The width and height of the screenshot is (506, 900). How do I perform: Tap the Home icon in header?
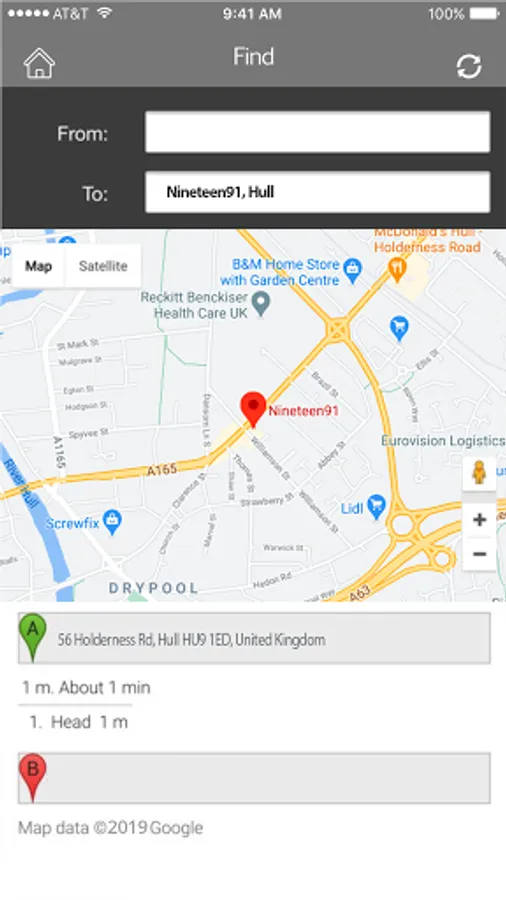[x=39, y=63]
